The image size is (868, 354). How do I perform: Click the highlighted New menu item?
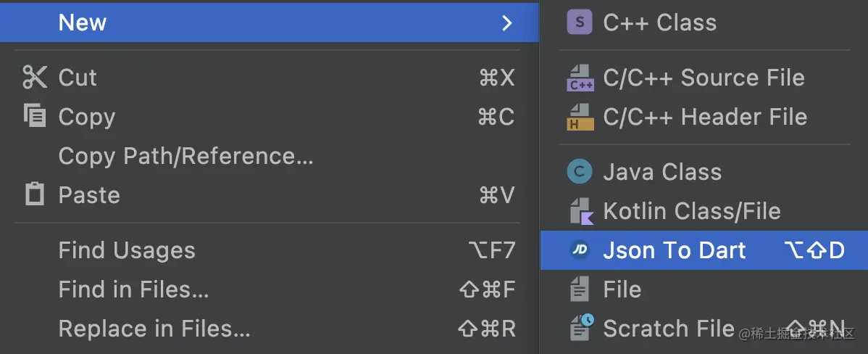pos(269,22)
